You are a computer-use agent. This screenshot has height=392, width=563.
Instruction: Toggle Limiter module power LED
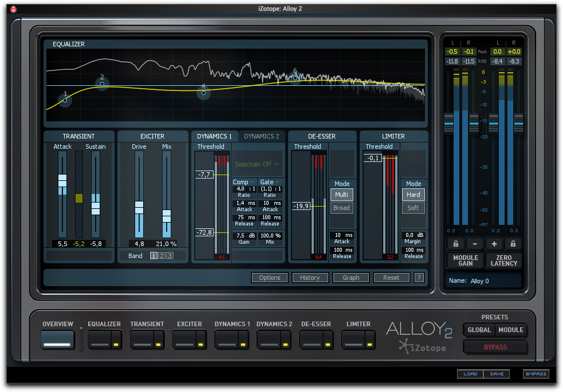[x=369, y=345]
